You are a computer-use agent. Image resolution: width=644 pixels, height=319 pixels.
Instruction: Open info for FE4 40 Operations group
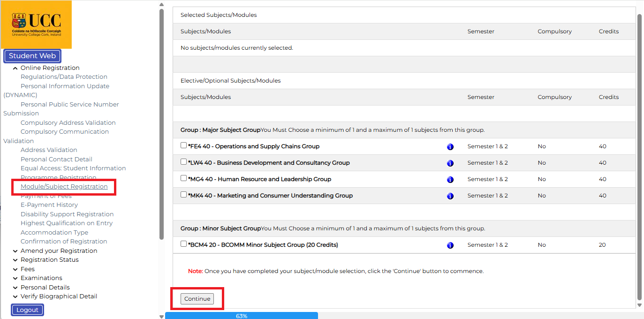point(450,147)
